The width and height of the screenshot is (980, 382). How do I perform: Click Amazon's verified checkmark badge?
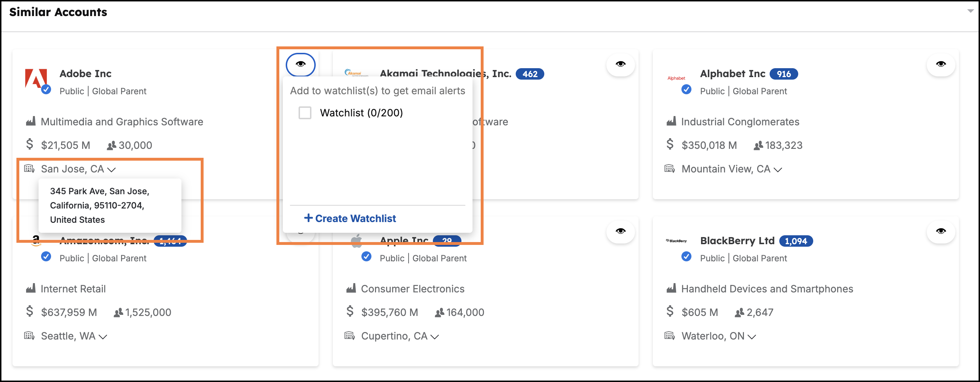[46, 256]
